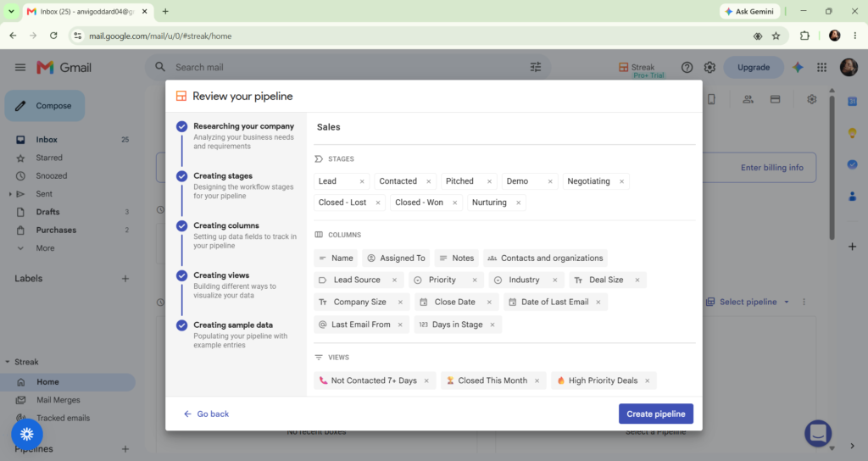Bookmark this page with star icon
This screenshot has height=461, width=868.
(776, 36)
